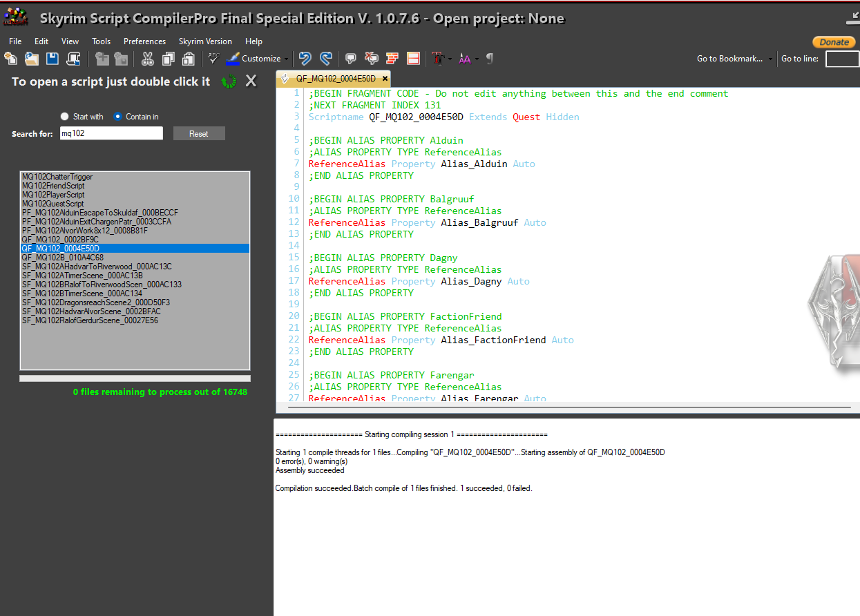The image size is (860, 616).
Task: Select SF_MQ102HadvarAlvorScene_0002BFAC entry
Action: click(135, 311)
